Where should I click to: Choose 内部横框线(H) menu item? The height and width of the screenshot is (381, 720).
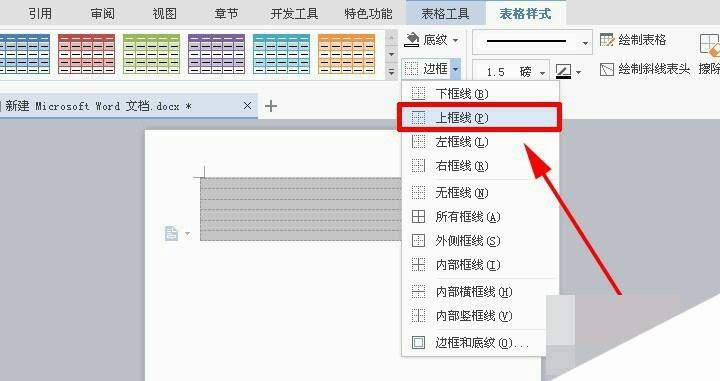pyautogui.click(x=480, y=291)
